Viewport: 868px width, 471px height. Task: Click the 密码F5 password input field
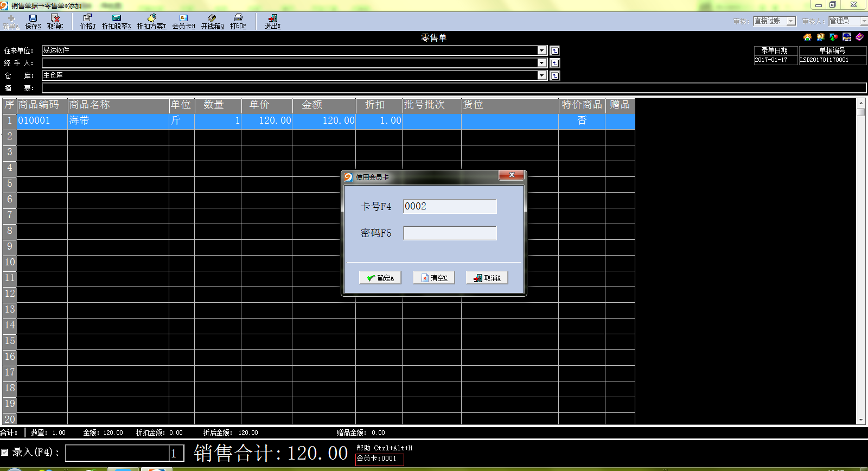(450, 233)
